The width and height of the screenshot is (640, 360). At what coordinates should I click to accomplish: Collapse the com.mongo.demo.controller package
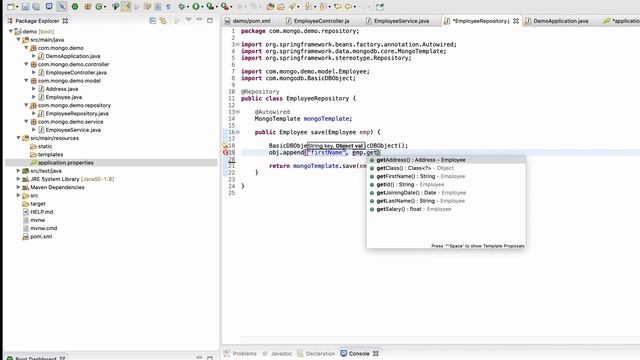pos(26,64)
